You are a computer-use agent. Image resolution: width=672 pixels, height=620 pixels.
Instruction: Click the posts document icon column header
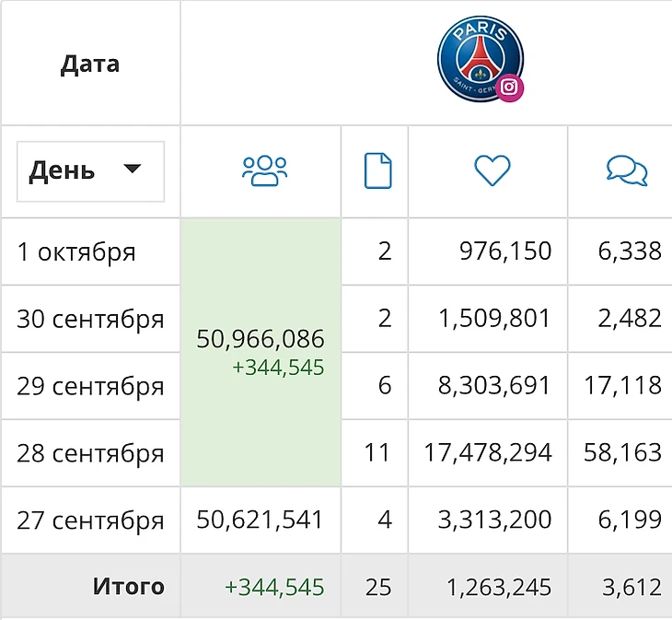(377, 171)
